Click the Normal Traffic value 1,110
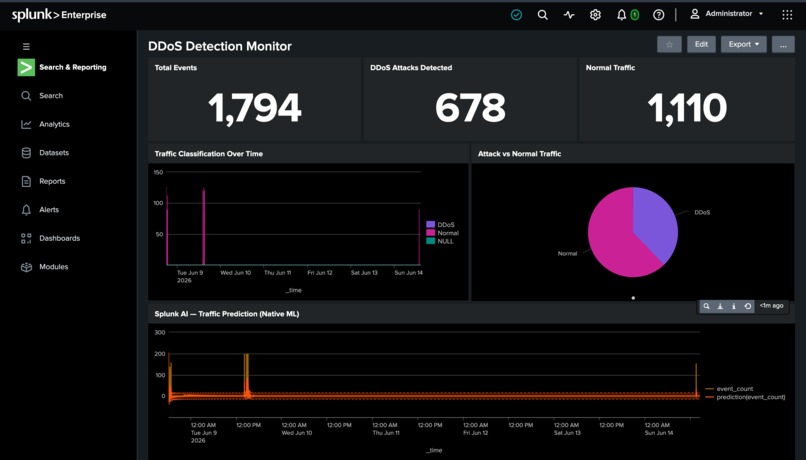Image resolution: width=806 pixels, height=460 pixels. pyautogui.click(x=687, y=108)
